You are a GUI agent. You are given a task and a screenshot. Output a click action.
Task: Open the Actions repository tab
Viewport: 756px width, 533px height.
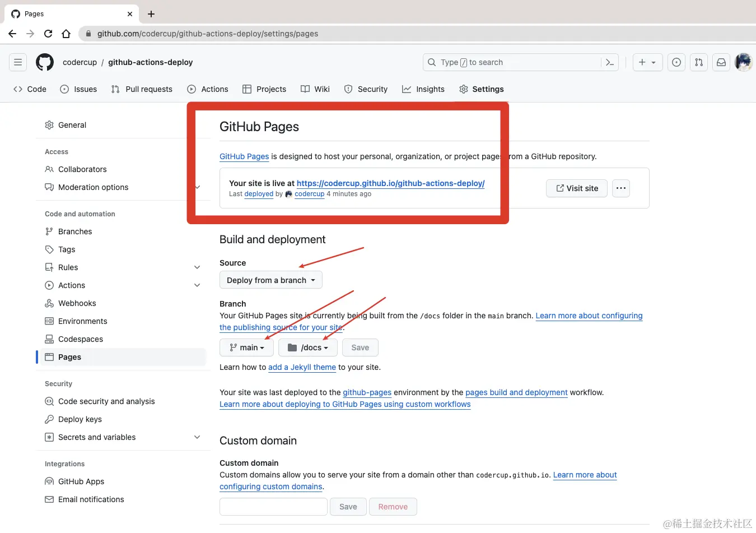point(208,89)
